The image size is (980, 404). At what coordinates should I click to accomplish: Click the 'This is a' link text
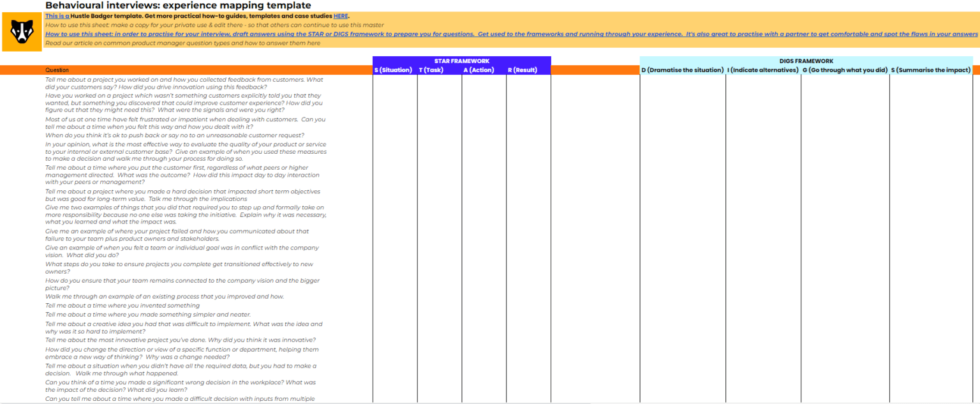point(57,16)
